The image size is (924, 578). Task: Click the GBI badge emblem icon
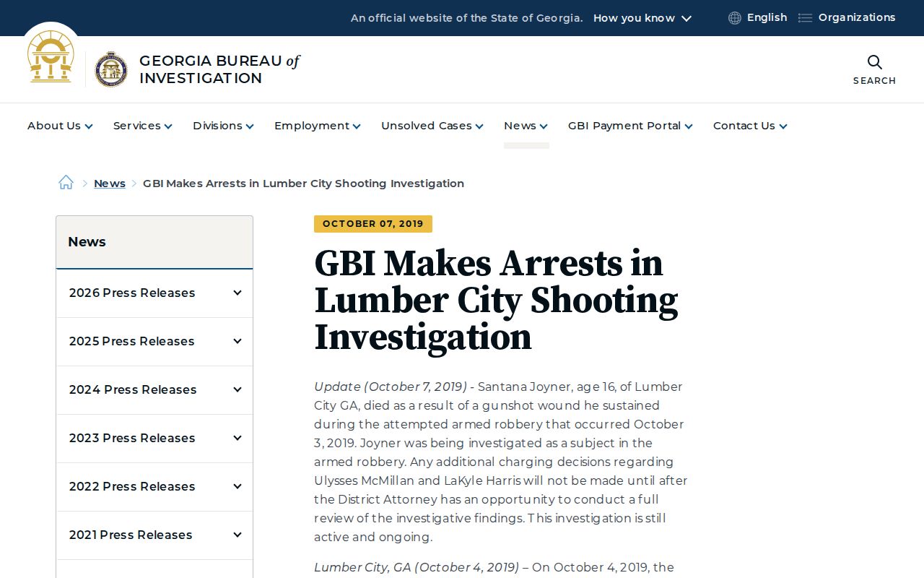click(x=111, y=69)
